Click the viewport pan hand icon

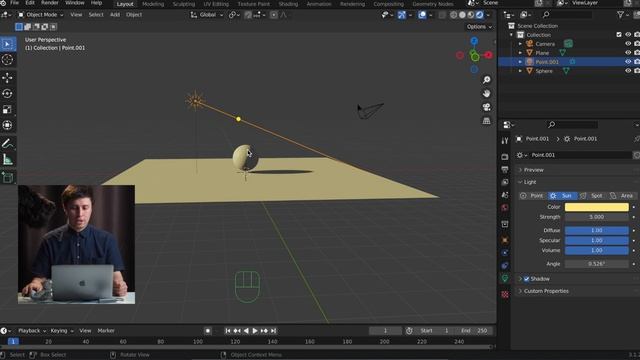coord(487,93)
